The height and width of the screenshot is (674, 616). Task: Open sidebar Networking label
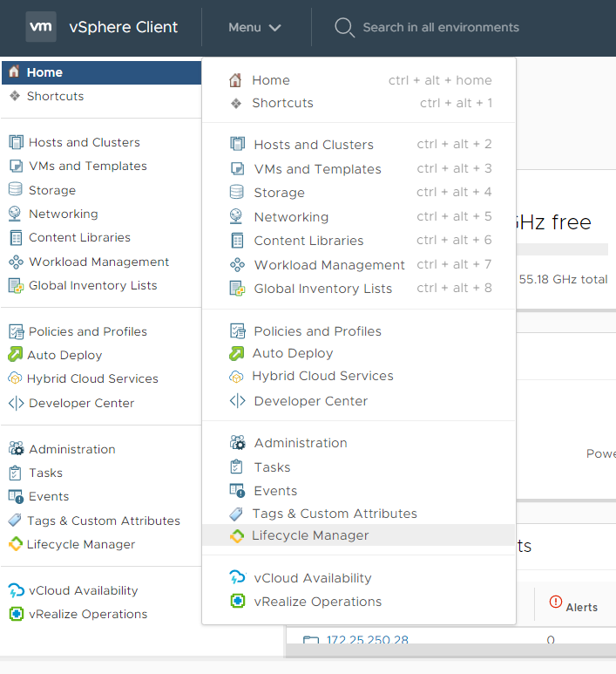click(63, 214)
